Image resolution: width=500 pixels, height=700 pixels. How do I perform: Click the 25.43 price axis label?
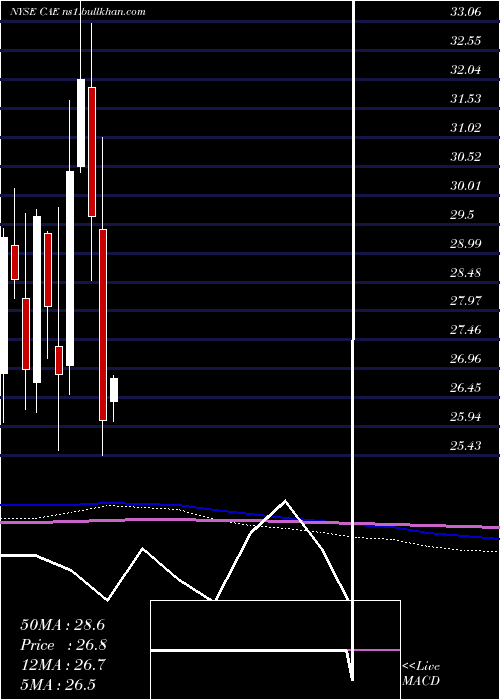click(466, 446)
